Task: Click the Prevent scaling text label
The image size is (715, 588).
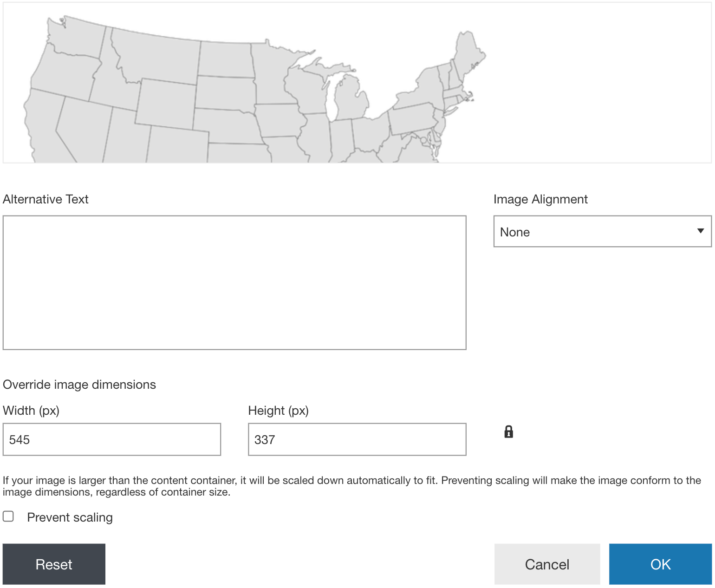Action: coord(70,517)
